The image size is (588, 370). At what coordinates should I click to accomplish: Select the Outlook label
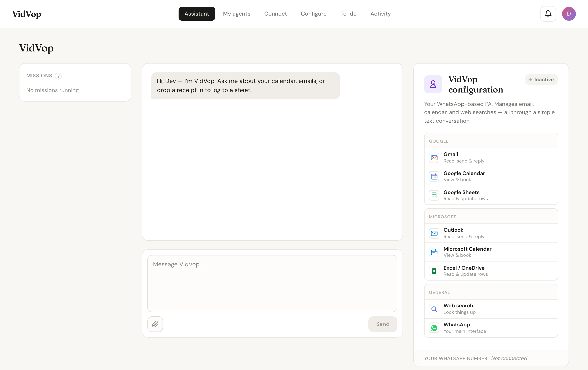coord(453,230)
